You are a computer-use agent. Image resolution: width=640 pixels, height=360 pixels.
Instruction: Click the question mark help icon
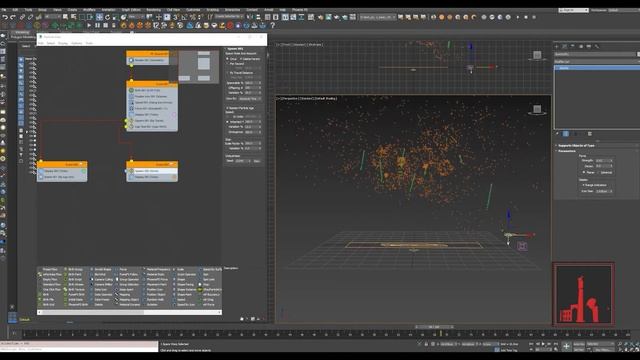click(x=273, y=25)
